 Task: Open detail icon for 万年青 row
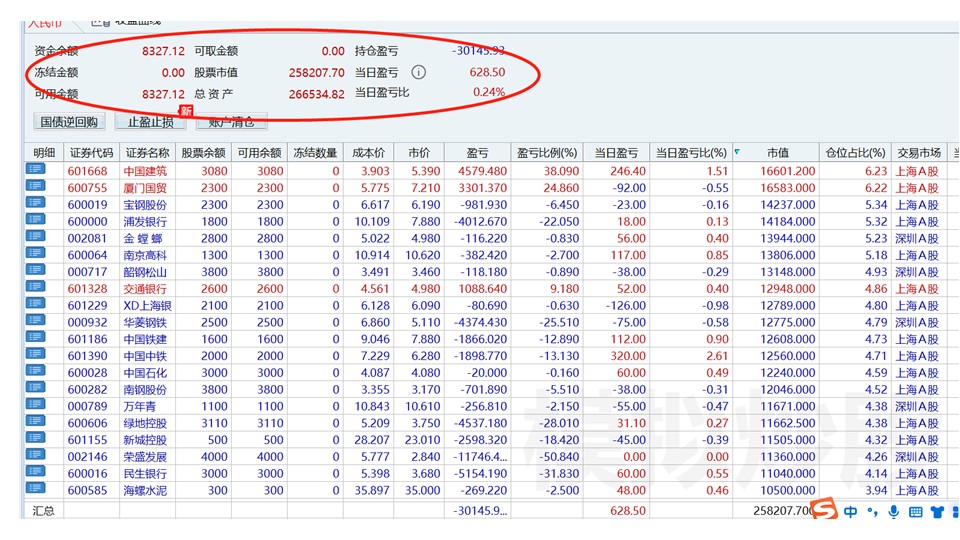point(36,405)
